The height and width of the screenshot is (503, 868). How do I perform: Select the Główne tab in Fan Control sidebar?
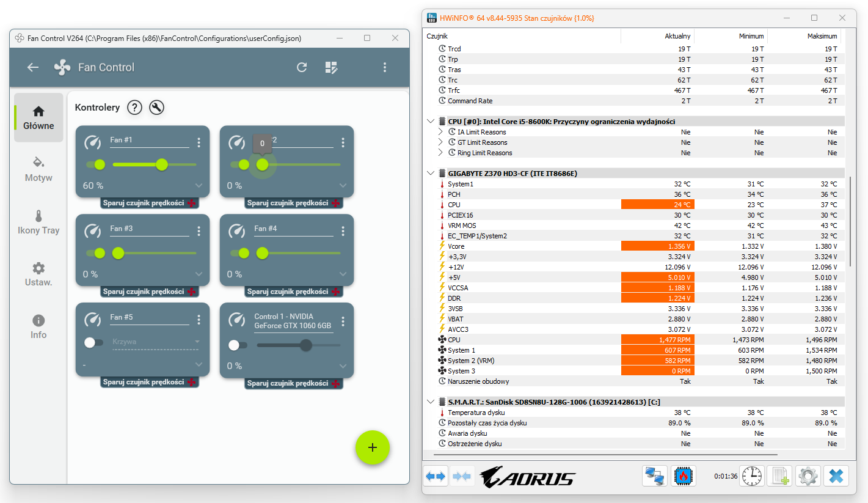click(x=38, y=118)
